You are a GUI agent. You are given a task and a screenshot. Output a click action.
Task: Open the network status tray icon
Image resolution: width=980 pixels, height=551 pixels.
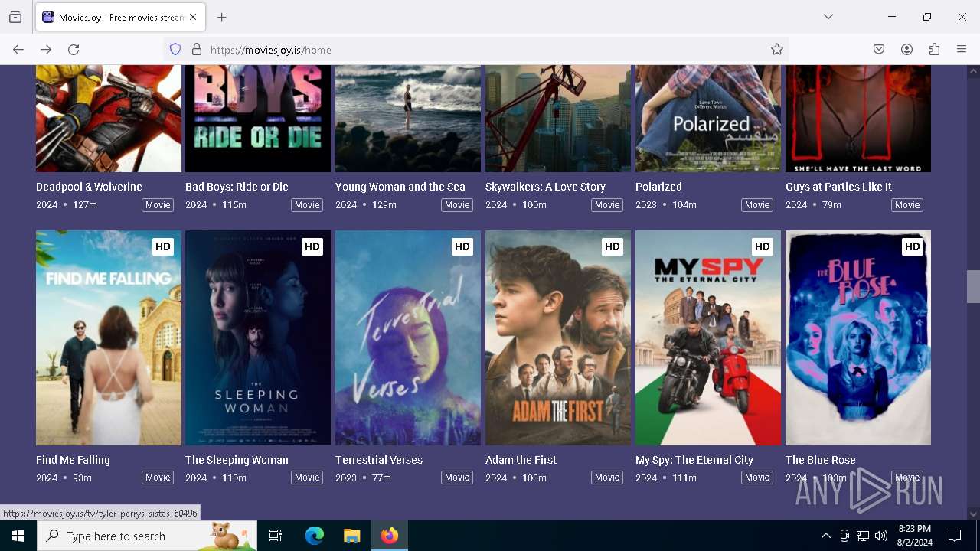tap(863, 536)
